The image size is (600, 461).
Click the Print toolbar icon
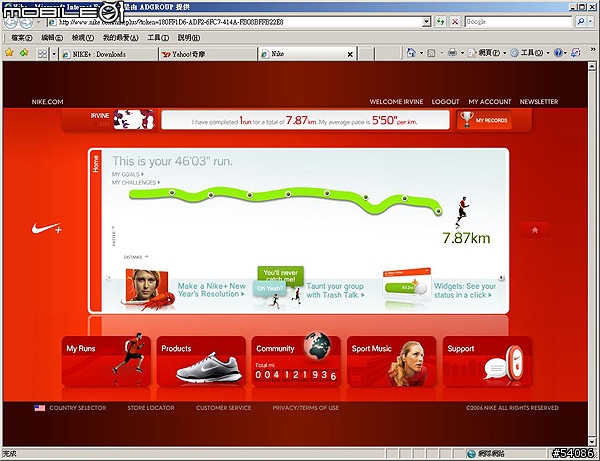[x=452, y=53]
